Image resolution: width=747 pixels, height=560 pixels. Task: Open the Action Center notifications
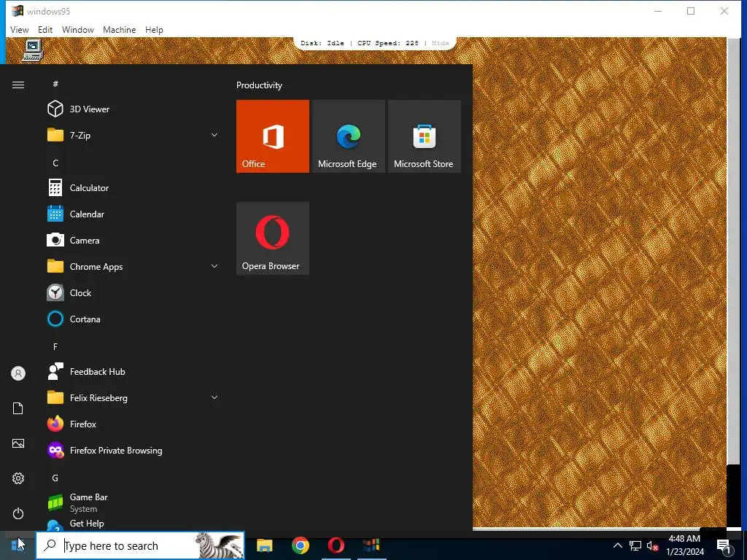724,545
